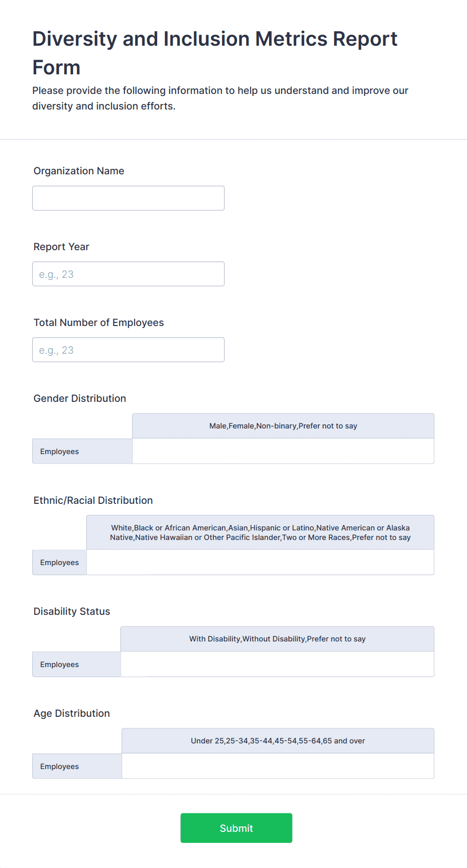This screenshot has width=467, height=868.
Task: Click the Organization Name input field
Action: pos(128,198)
